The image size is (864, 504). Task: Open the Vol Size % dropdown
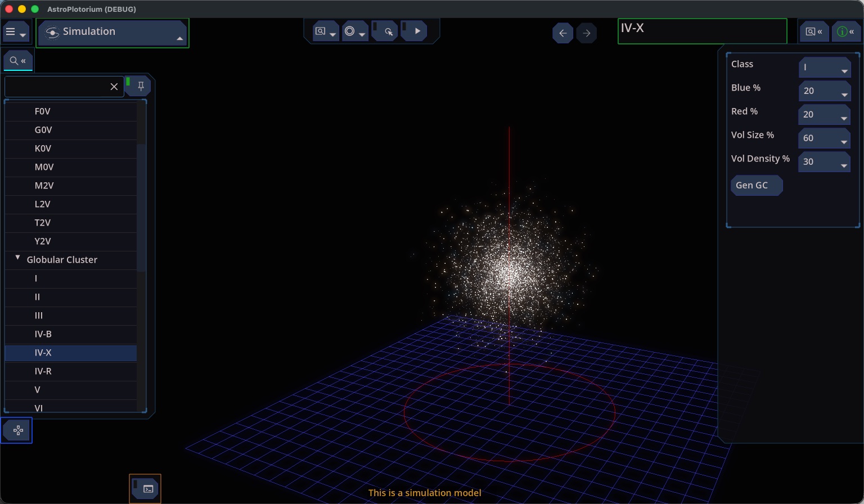tap(825, 138)
